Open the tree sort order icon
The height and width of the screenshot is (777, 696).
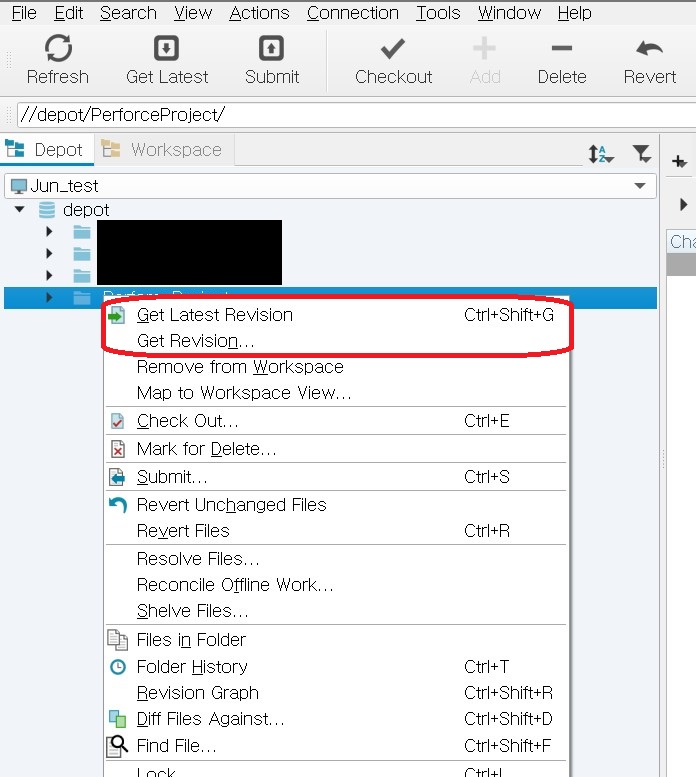[599, 153]
